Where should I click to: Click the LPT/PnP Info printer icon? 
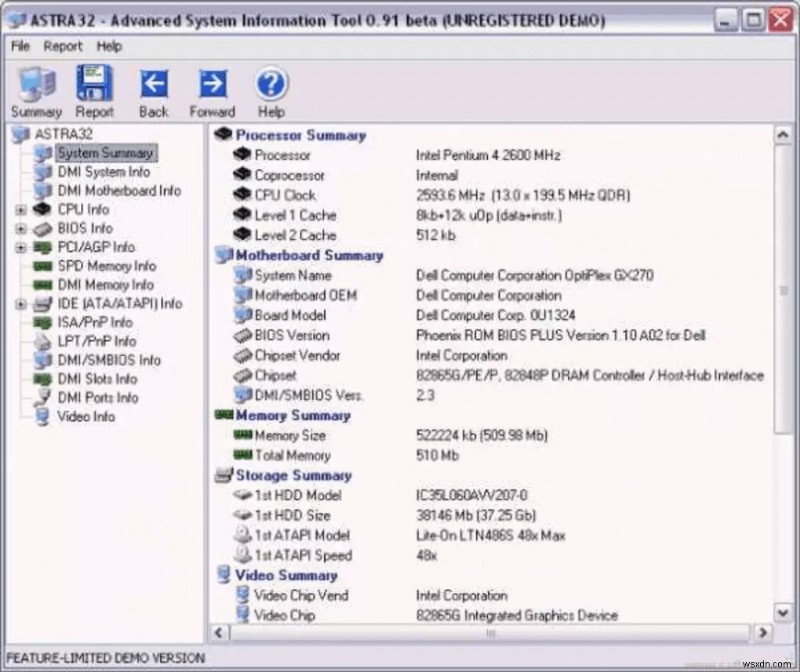(x=42, y=341)
